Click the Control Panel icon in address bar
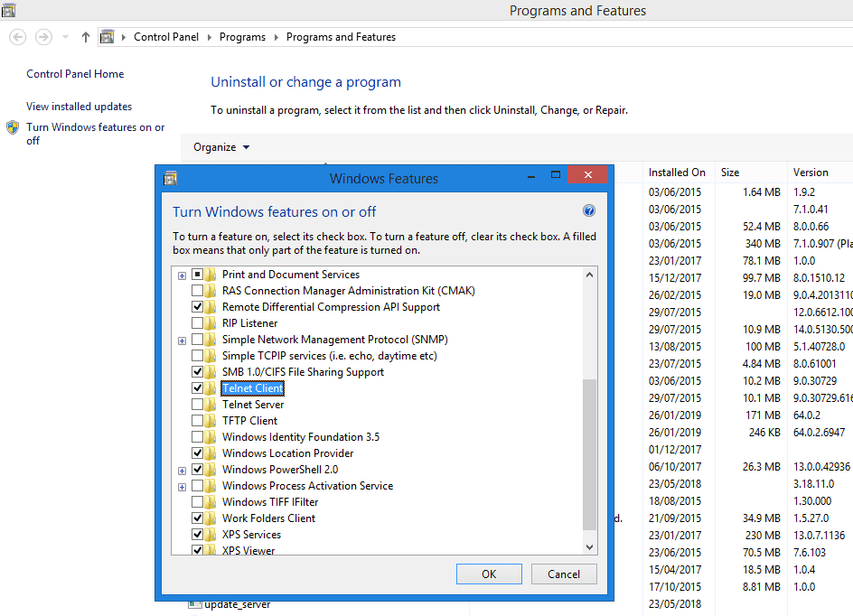 click(x=108, y=37)
